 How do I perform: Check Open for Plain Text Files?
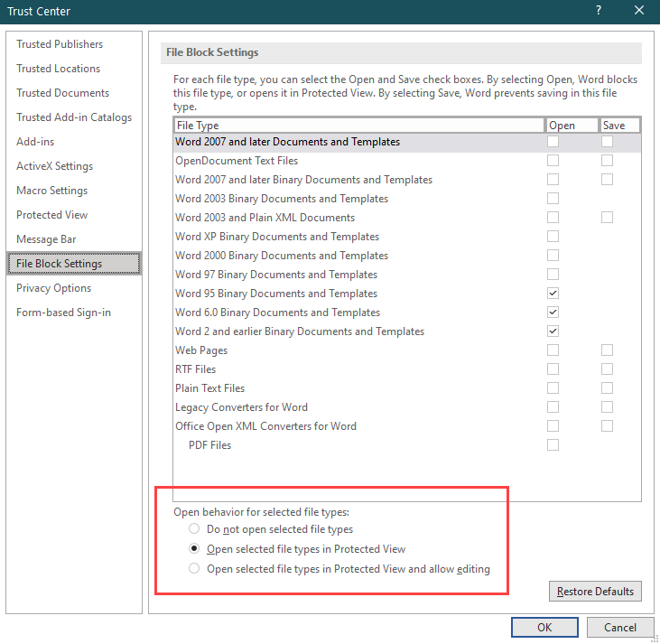(553, 387)
